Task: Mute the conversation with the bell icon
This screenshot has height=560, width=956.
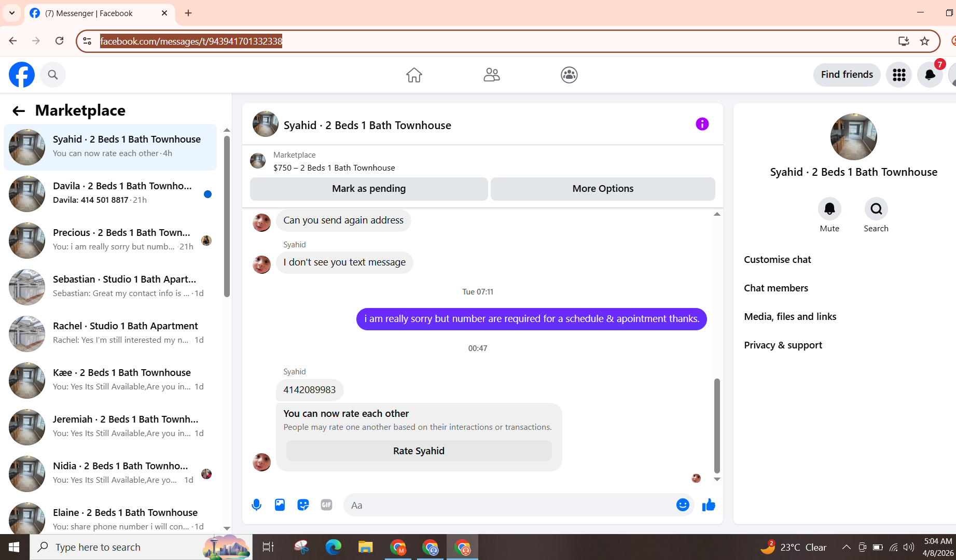Action: pyautogui.click(x=829, y=209)
